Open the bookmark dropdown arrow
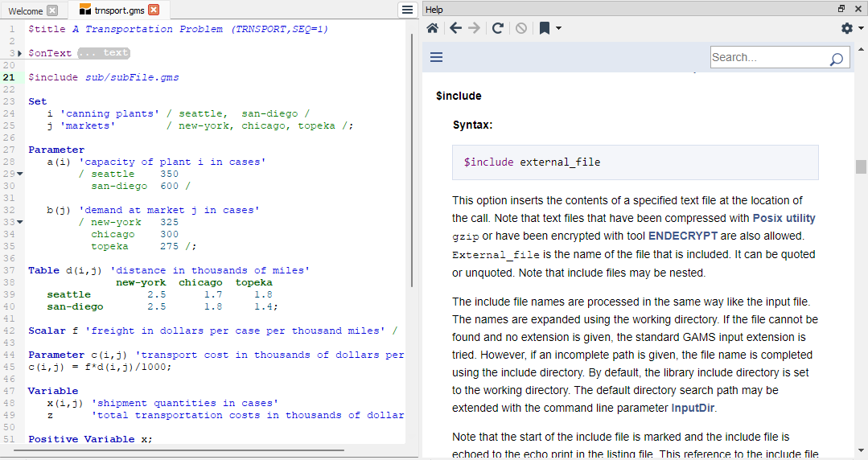This screenshot has height=460, width=868. 559,28
